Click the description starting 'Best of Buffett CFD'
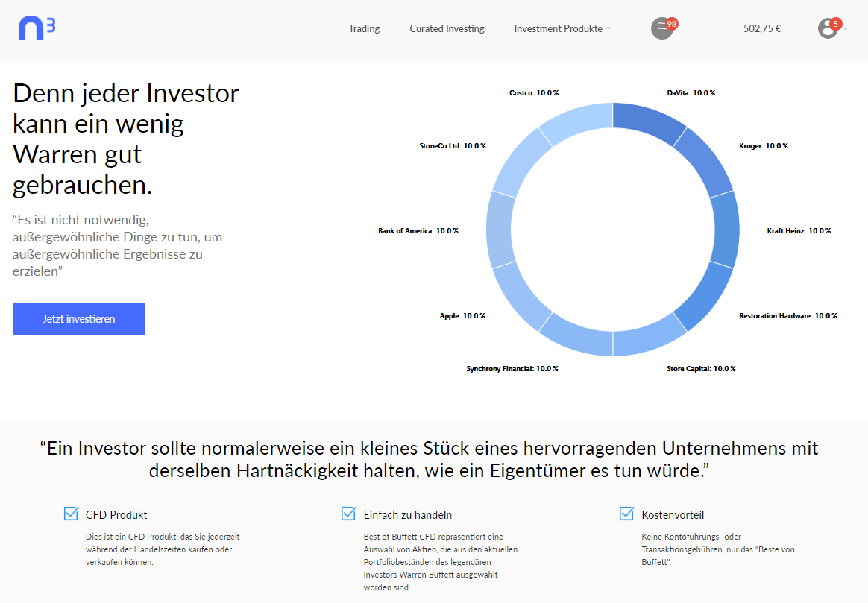The width and height of the screenshot is (868, 603). click(441, 562)
